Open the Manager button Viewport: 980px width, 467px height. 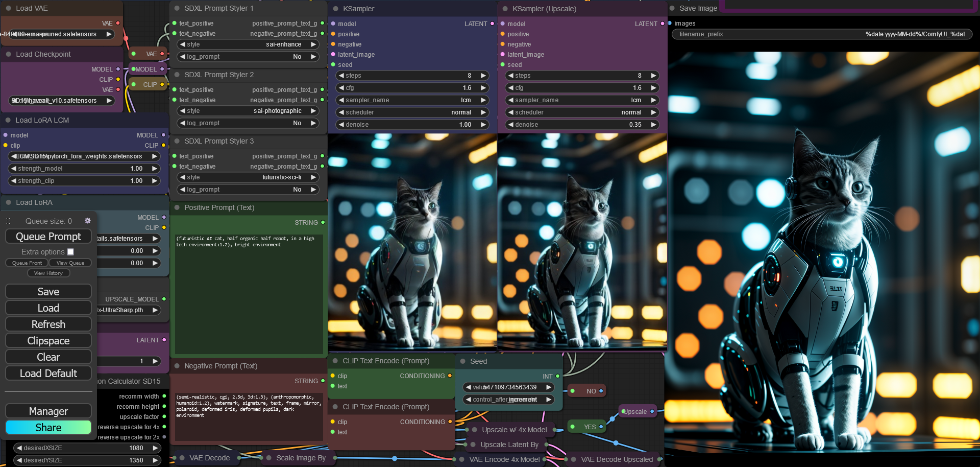(48, 411)
